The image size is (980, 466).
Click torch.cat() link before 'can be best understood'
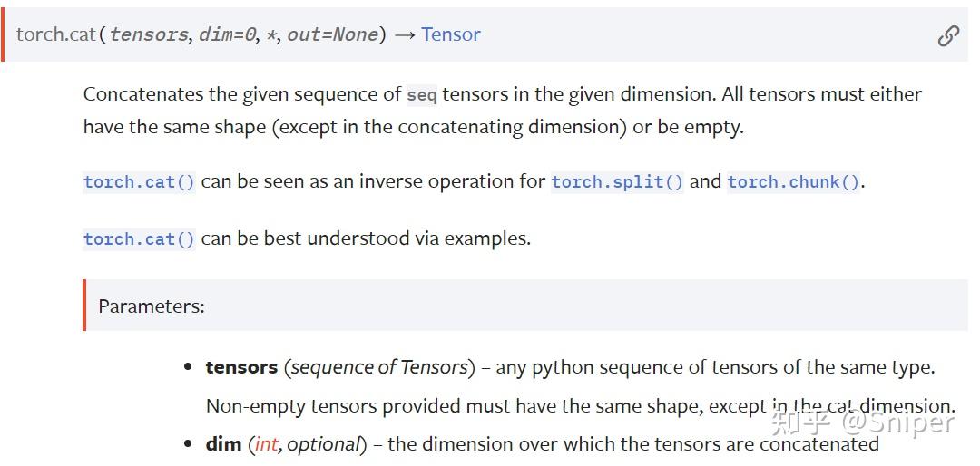139,239
